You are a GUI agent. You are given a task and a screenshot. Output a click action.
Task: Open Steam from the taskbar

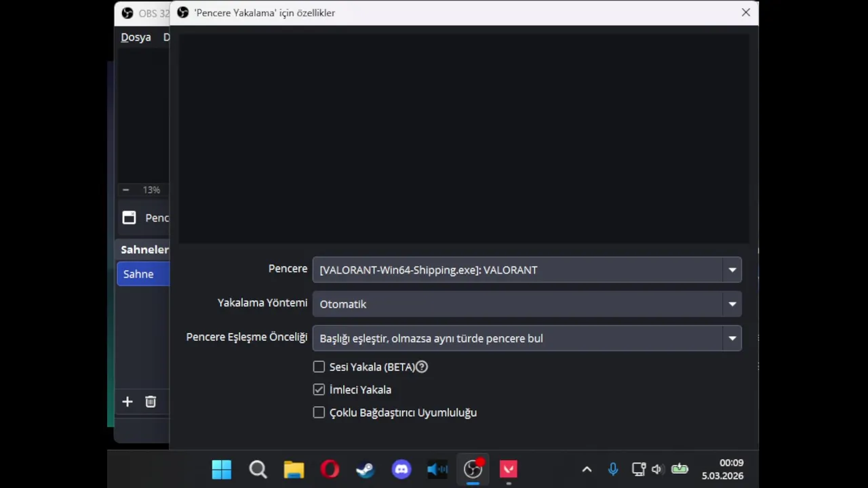(366, 469)
